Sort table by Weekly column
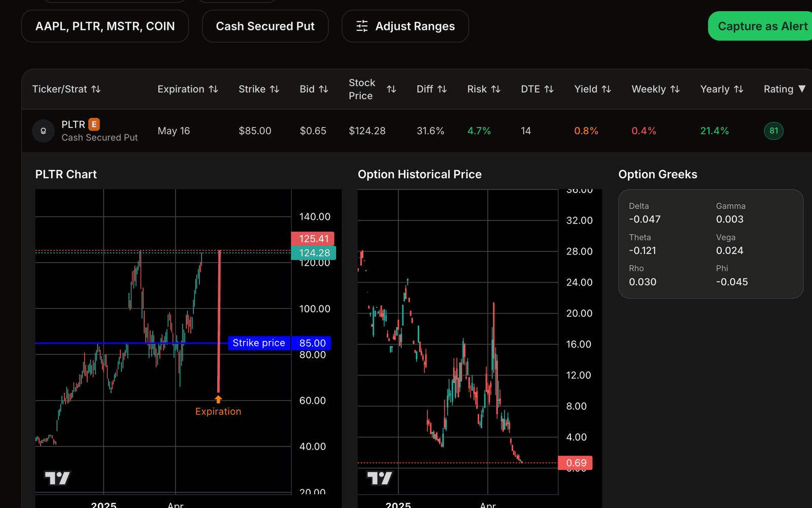The height and width of the screenshot is (508, 812). point(655,89)
